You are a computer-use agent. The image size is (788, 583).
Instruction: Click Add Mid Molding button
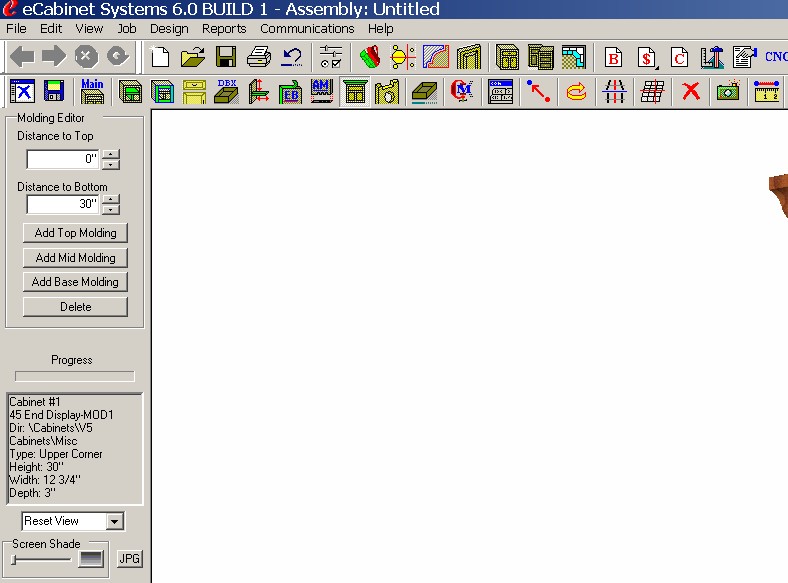pos(75,258)
